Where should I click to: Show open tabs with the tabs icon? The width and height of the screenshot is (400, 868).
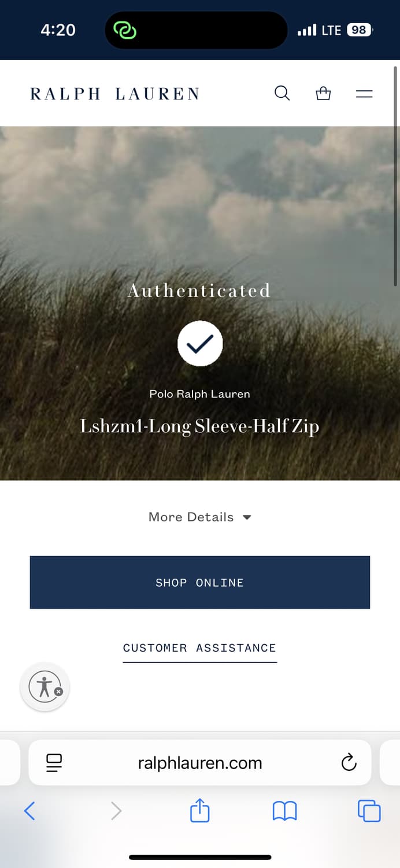(x=369, y=811)
